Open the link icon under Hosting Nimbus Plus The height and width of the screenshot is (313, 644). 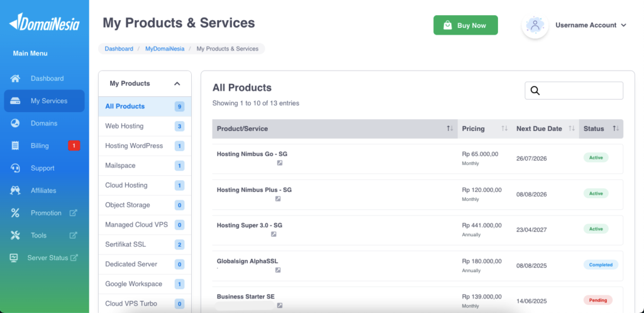(x=278, y=198)
